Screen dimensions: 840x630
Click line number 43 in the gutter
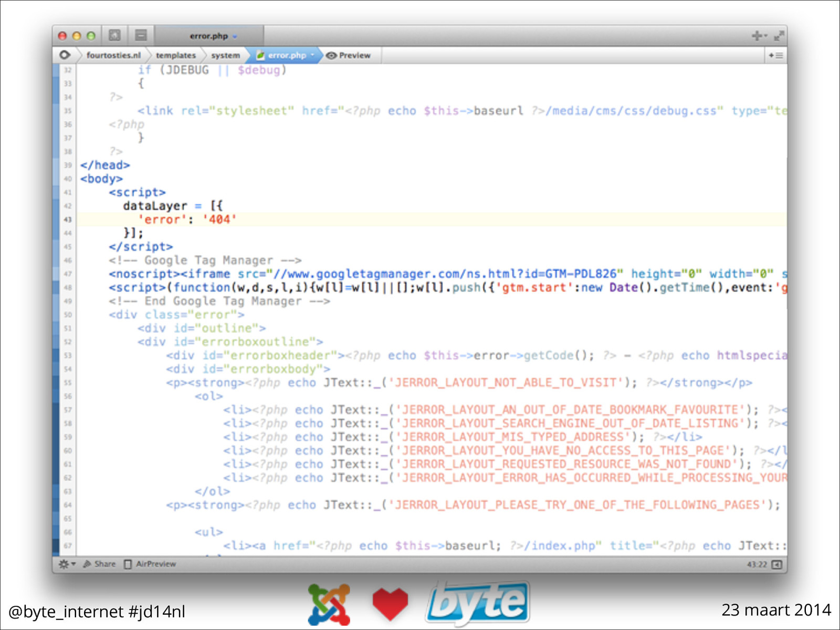pyautogui.click(x=68, y=219)
